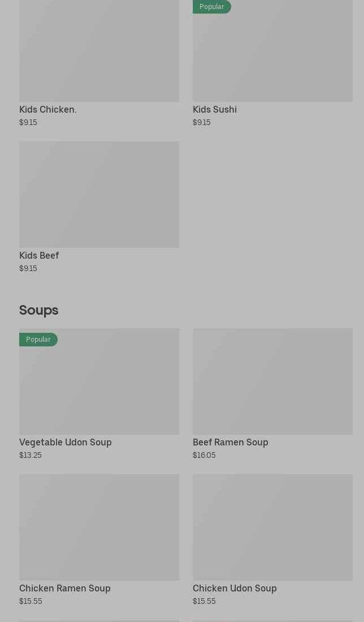Open the "Kids Sushi" title link
The width and height of the screenshot is (364, 622).
pos(215,109)
